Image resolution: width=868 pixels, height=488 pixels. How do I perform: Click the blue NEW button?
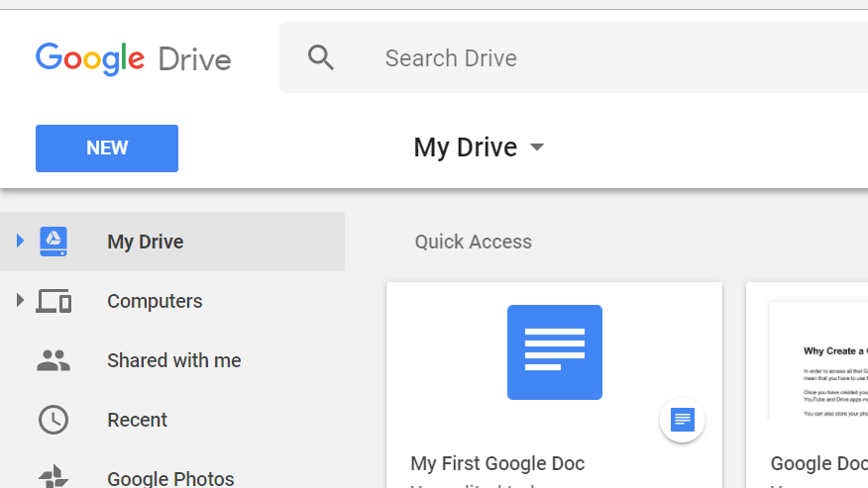coord(107,148)
